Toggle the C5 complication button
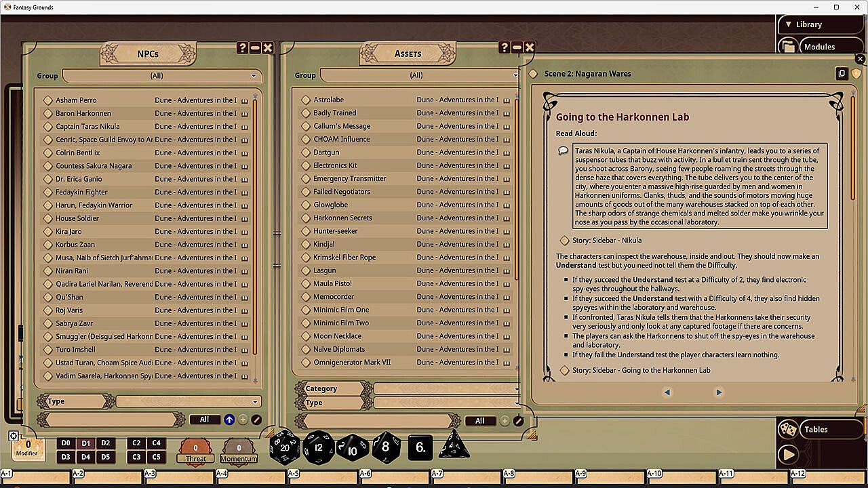This screenshot has width=868, height=488. [156, 457]
